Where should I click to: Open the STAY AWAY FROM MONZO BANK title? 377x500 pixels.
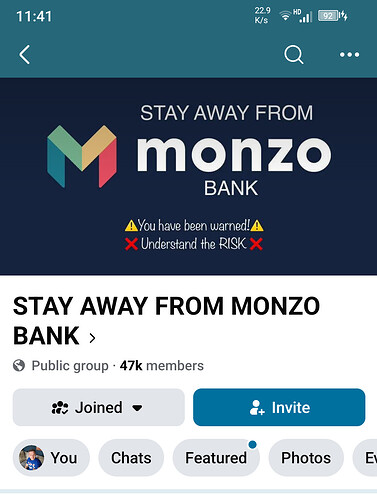coord(166,321)
